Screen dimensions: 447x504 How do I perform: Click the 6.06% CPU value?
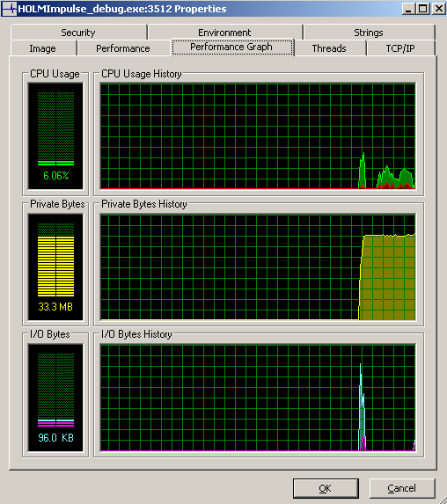coord(56,176)
